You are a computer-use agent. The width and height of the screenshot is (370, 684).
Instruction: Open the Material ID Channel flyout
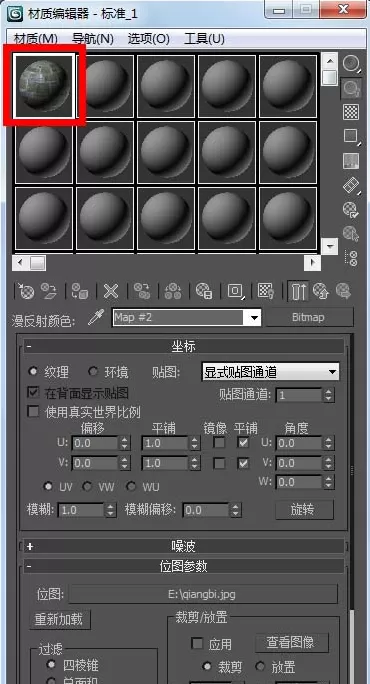click(x=236, y=291)
